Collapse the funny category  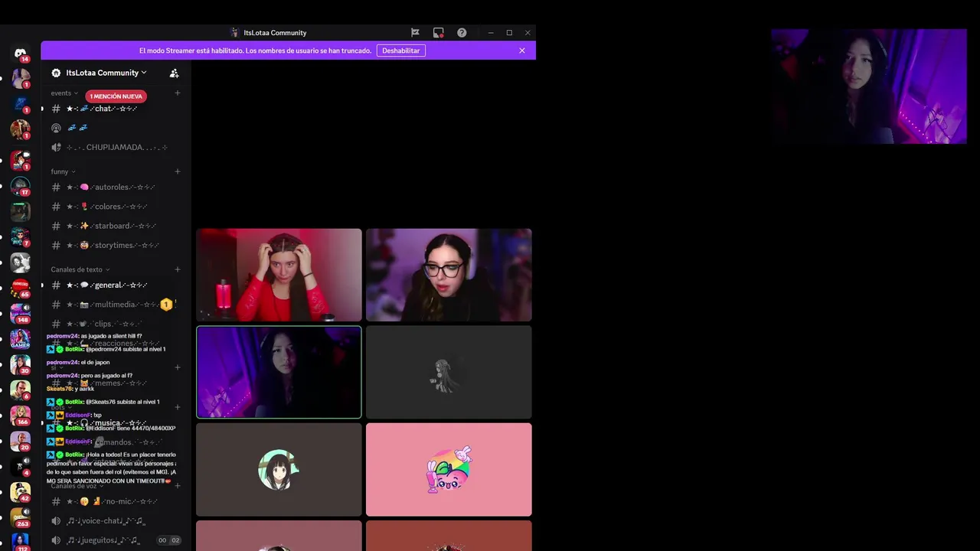coord(63,171)
